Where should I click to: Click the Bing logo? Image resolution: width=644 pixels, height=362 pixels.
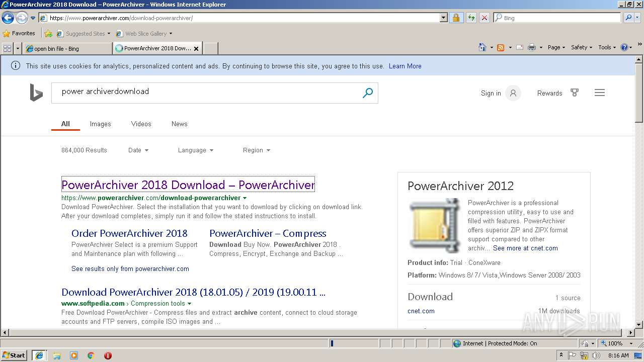(x=36, y=93)
